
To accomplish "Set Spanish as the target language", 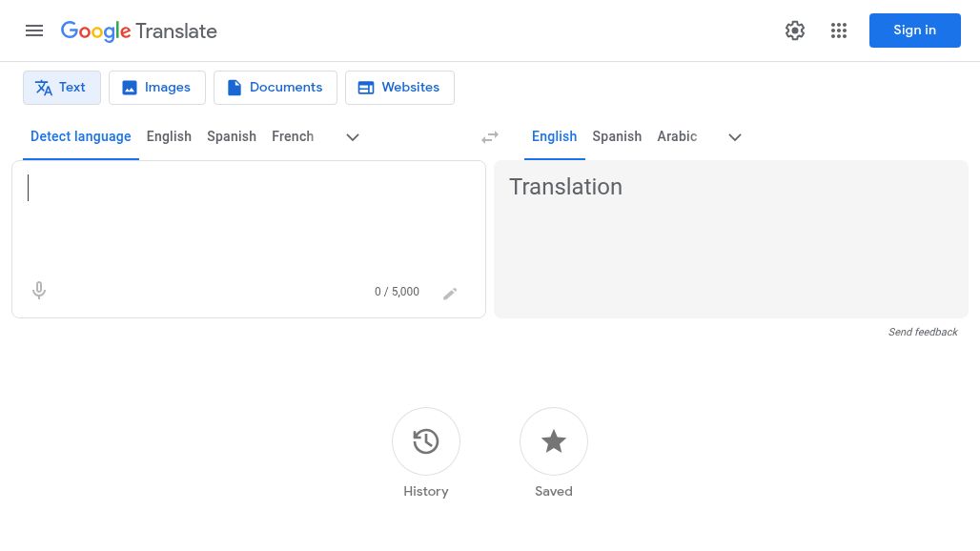I will click(x=617, y=136).
